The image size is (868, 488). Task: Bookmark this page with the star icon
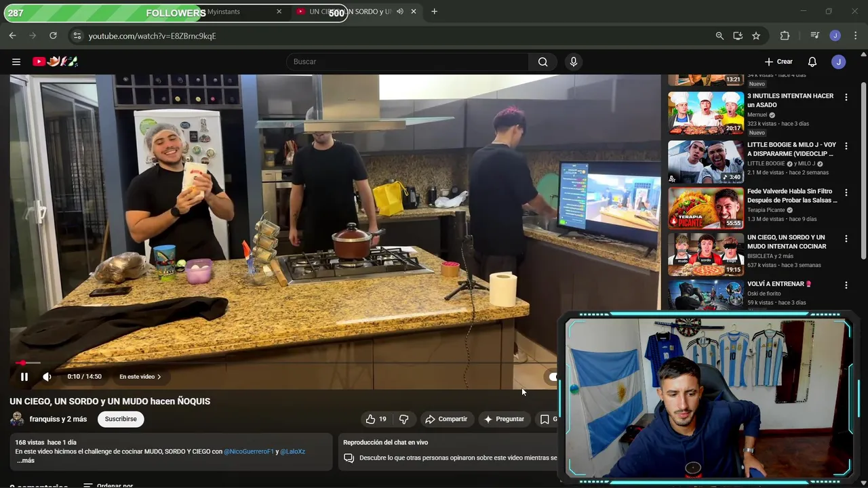tap(756, 36)
